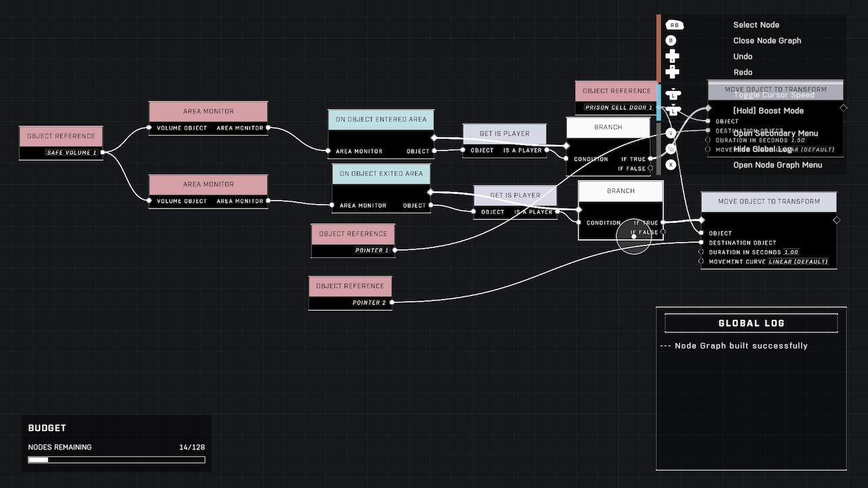Click the Volume Object input pin on top Area Monitor
This screenshot has height=488, width=868.
click(150, 127)
